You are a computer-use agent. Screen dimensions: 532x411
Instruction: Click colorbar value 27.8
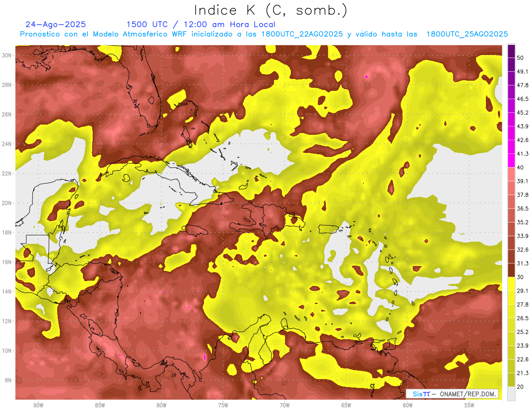pos(523,304)
